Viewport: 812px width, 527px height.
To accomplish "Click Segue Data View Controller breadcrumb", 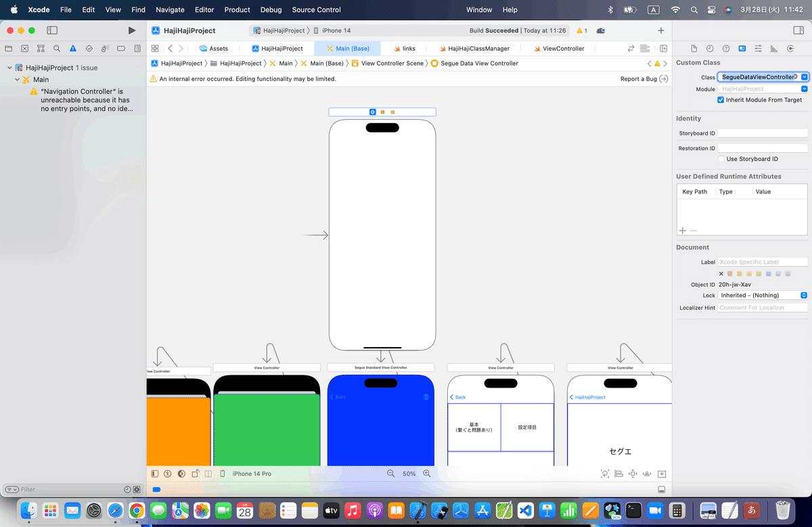I will [474, 63].
